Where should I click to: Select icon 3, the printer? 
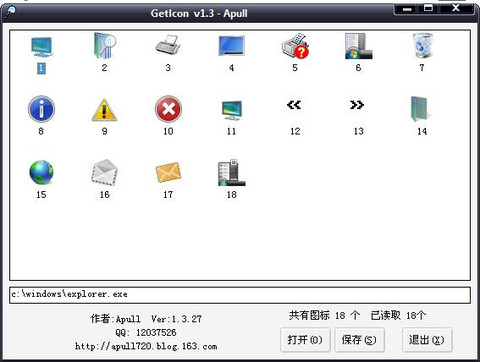[x=168, y=45]
